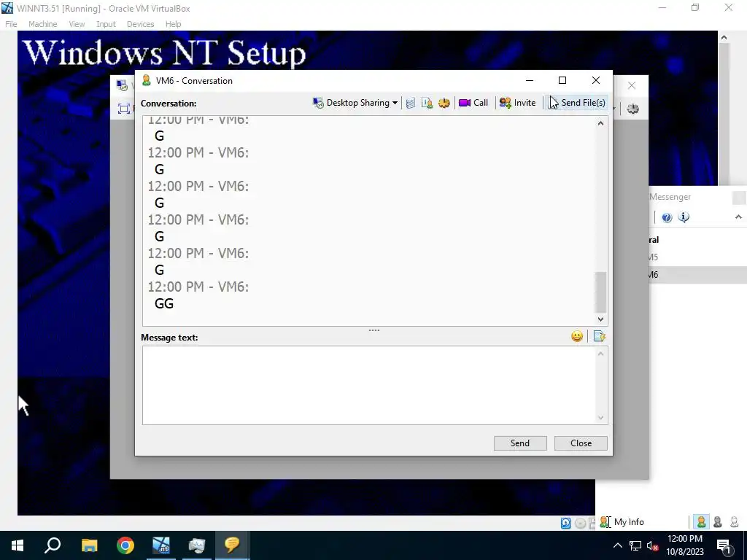The width and height of the screenshot is (747, 560).
Task: Open Windows taskbar search
Action: pos(53,545)
